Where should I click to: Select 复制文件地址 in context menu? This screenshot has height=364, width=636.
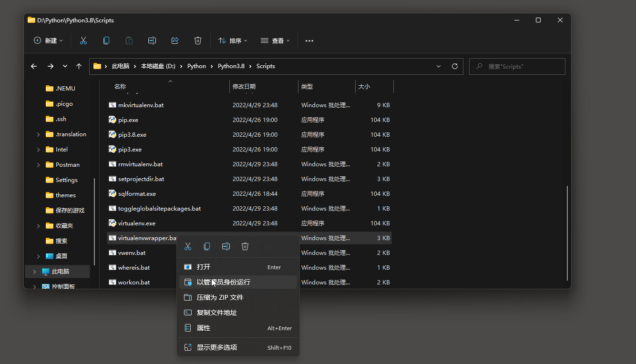click(238, 313)
